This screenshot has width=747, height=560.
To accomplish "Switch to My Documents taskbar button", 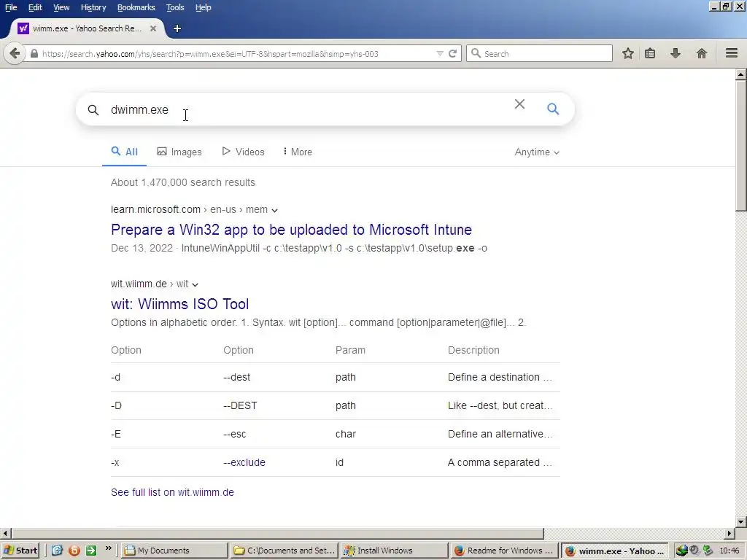I will (173, 551).
